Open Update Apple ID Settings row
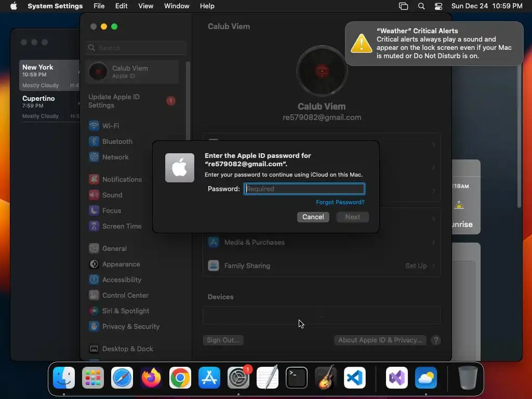 (132, 101)
